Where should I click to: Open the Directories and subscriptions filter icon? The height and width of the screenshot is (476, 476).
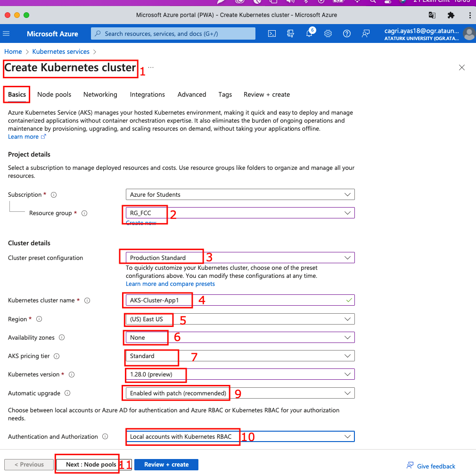pos(291,33)
